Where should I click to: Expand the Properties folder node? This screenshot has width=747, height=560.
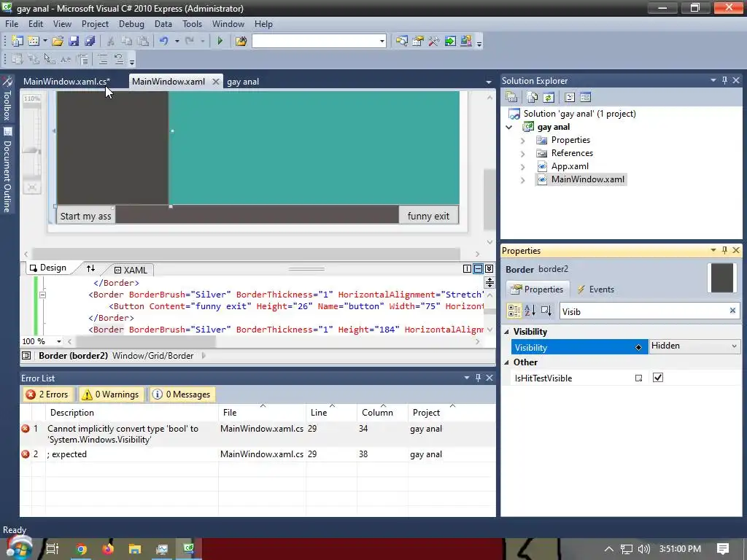tap(522, 141)
